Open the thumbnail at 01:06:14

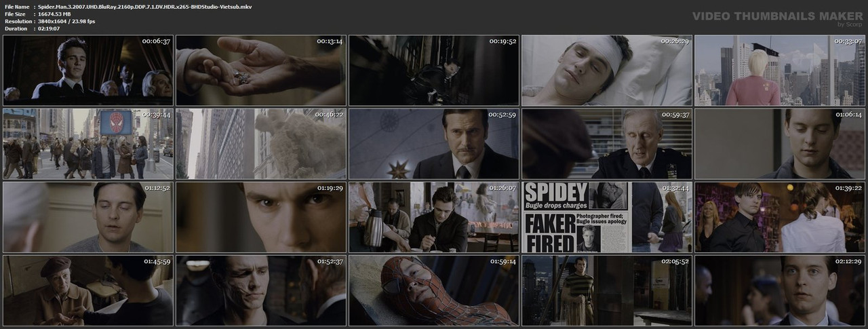780,143
